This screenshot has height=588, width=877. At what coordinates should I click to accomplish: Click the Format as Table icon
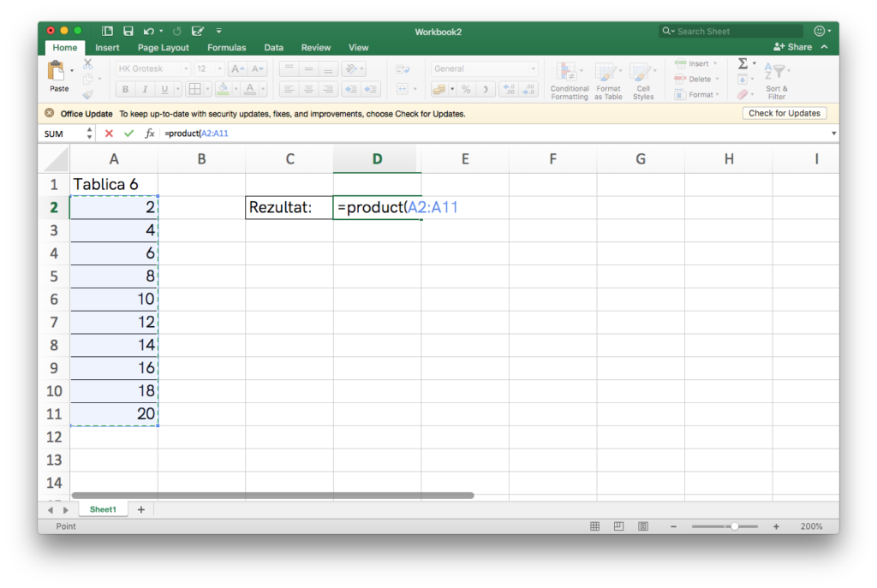607,80
